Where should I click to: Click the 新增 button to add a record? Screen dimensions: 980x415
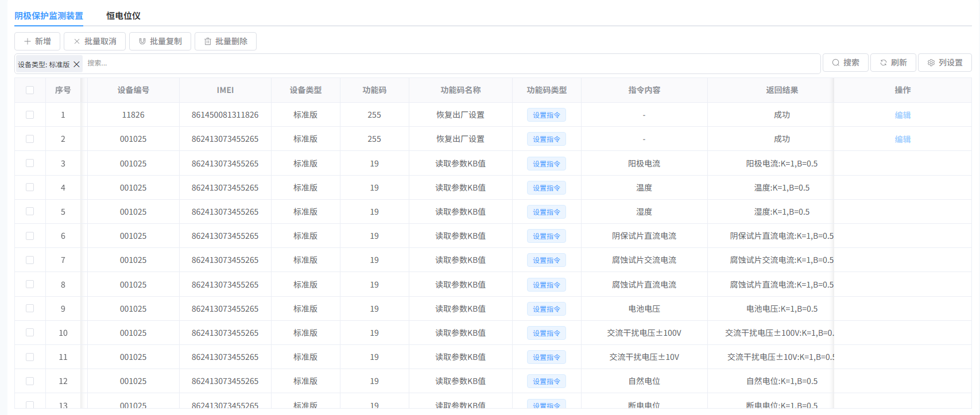pyautogui.click(x=37, y=41)
